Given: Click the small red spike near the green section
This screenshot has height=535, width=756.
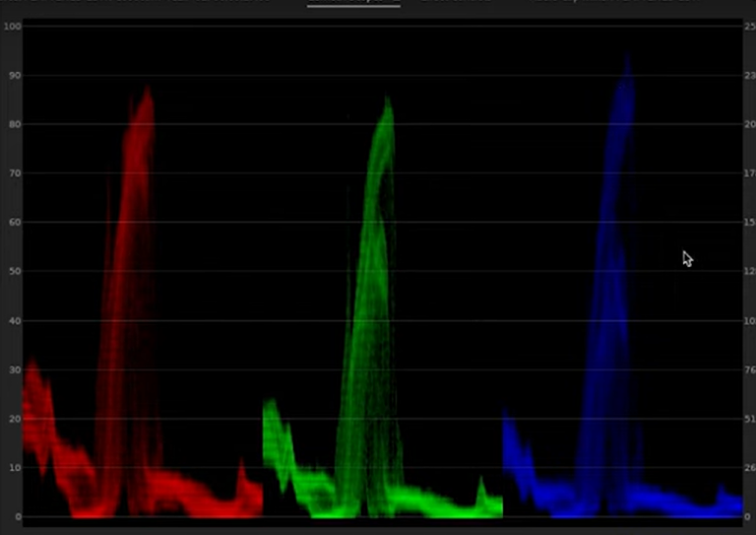Looking at the screenshot, I should pos(241,478).
